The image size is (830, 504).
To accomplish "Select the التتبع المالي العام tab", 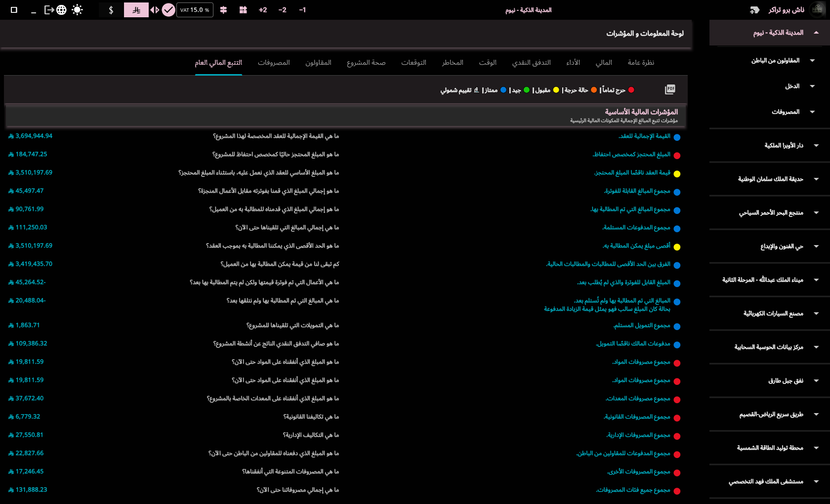I will [218, 63].
